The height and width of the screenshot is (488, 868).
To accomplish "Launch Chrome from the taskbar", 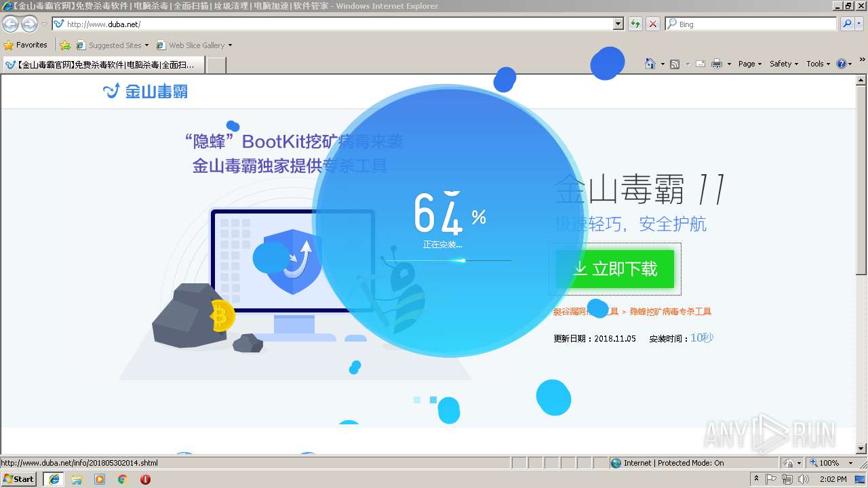I will point(123,479).
